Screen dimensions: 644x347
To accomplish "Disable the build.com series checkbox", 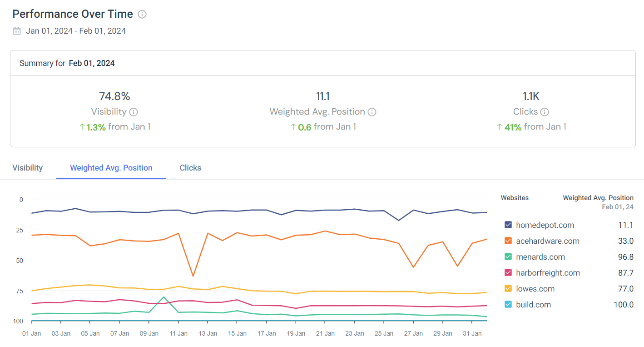I will coord(508,304).
